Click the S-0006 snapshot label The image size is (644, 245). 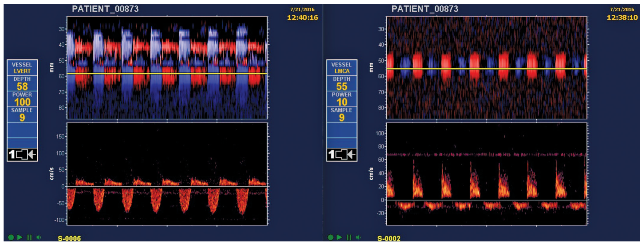pos(69,238)
